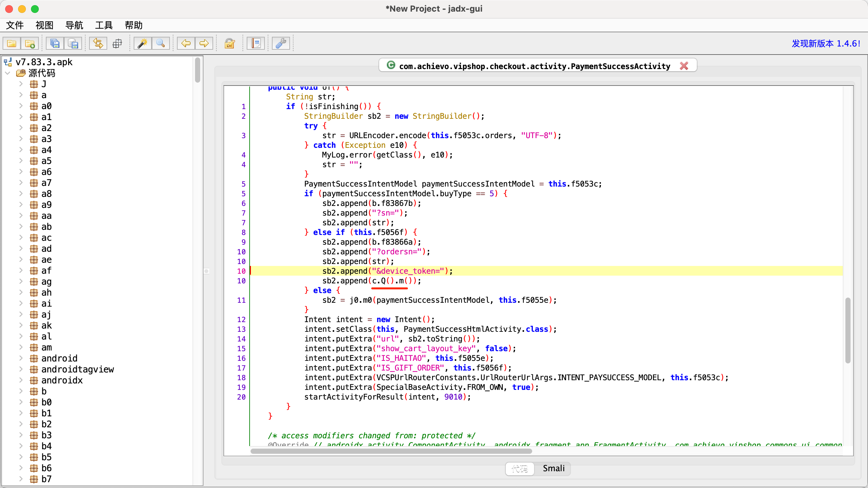This screenshot has width=868, height=488.
Task: Select the a3 tree row
Action: [x=40, y=139]
